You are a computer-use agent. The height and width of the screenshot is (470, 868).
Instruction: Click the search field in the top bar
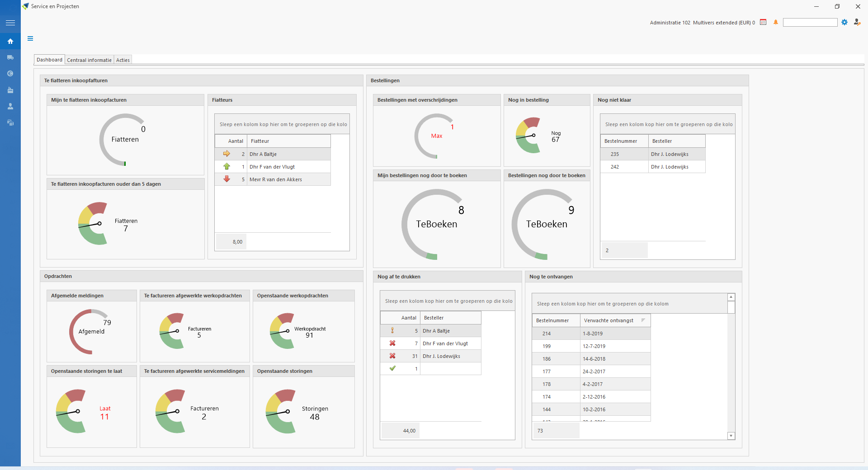point(810,23)
